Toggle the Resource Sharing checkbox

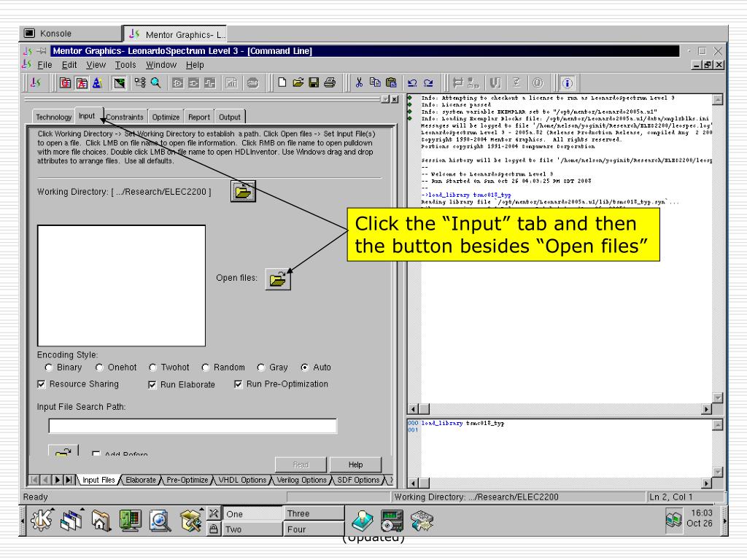(x=42, y=384)
